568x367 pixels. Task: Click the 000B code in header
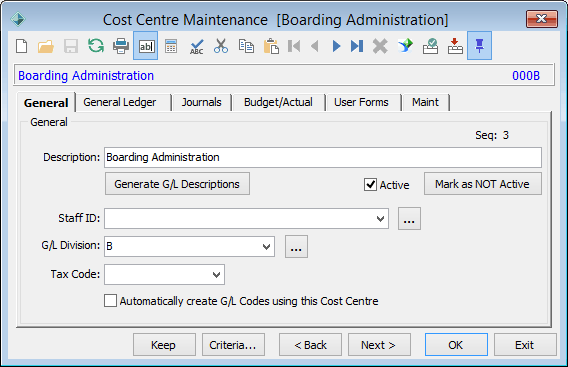(x=526, y=75)
